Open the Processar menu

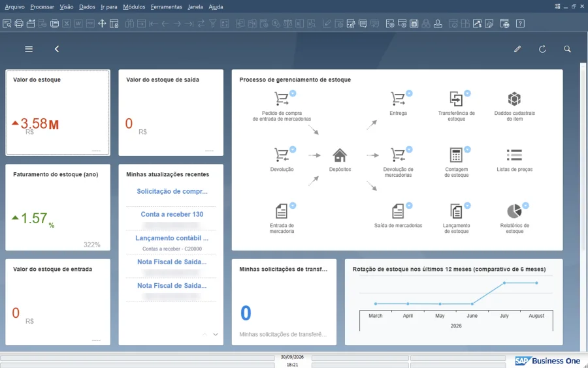pos(42,7)
